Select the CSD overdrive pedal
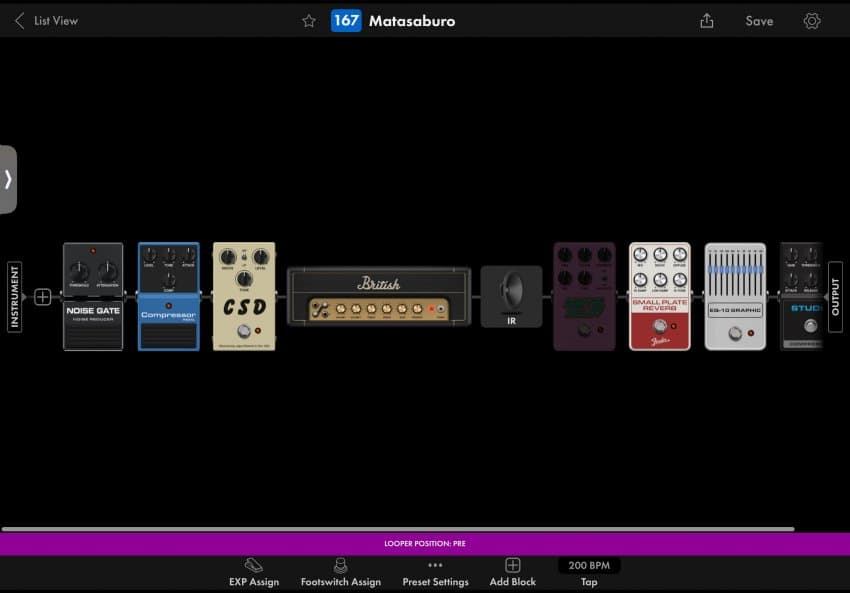This screenshot has height=593, width=850. point(244,296)
